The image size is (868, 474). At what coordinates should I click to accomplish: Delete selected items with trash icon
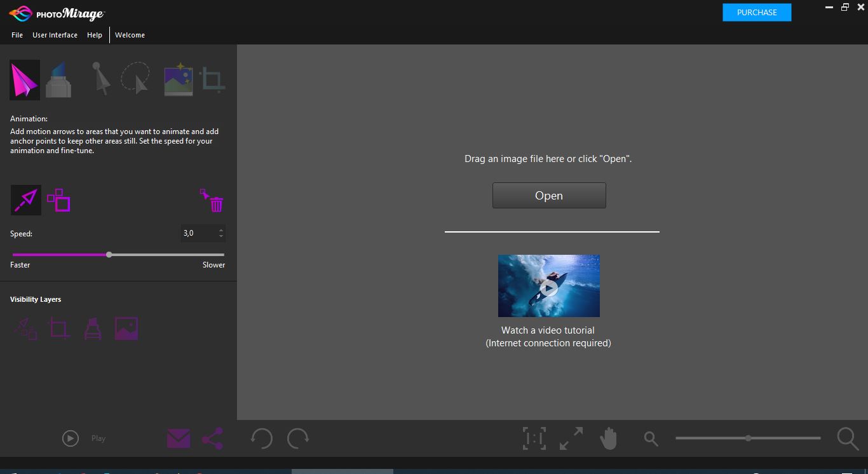click(212, 200)
